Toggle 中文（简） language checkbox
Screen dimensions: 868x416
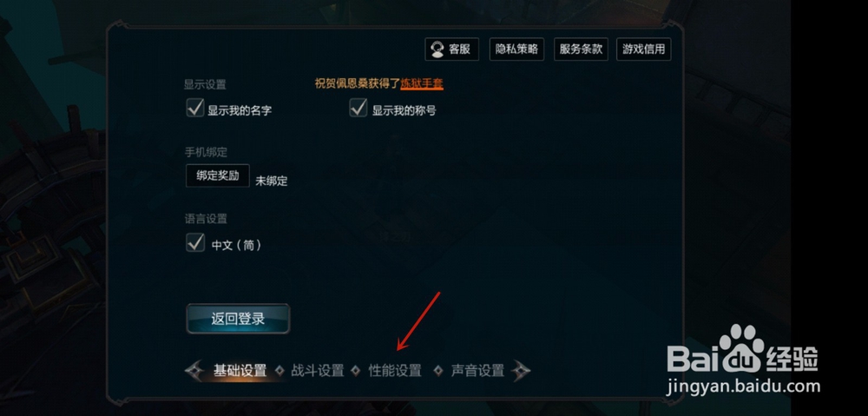click(x=195, y=242)
